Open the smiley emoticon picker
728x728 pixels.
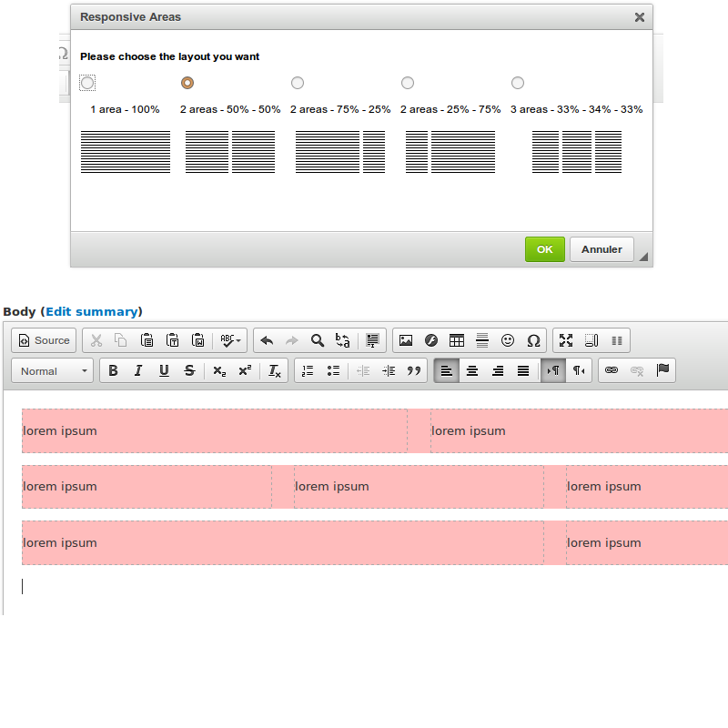(x=508, y=340)
